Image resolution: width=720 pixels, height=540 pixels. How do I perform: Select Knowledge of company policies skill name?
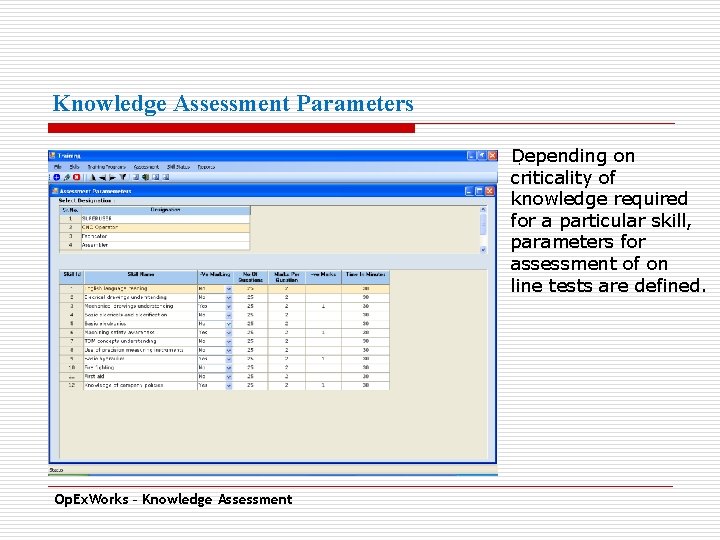click(x=141, y=386)
